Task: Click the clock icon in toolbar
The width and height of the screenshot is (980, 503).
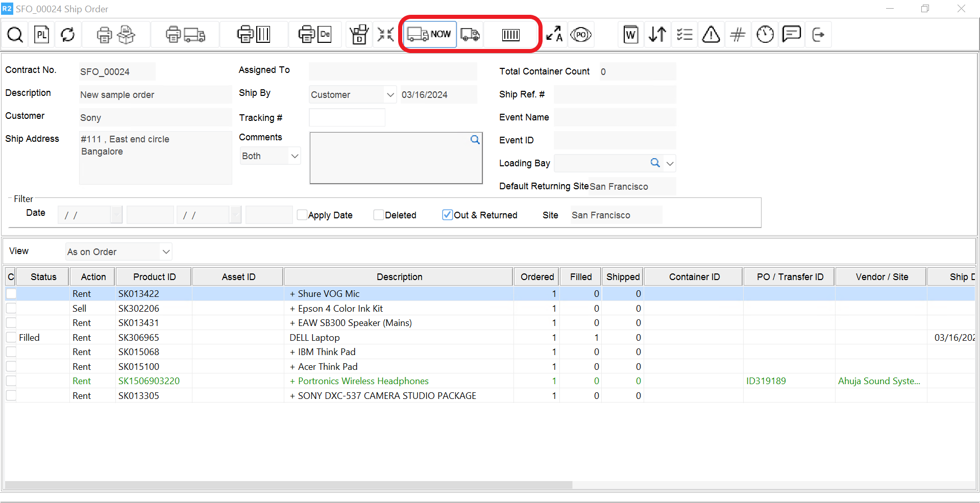Action: click(765, 35)
